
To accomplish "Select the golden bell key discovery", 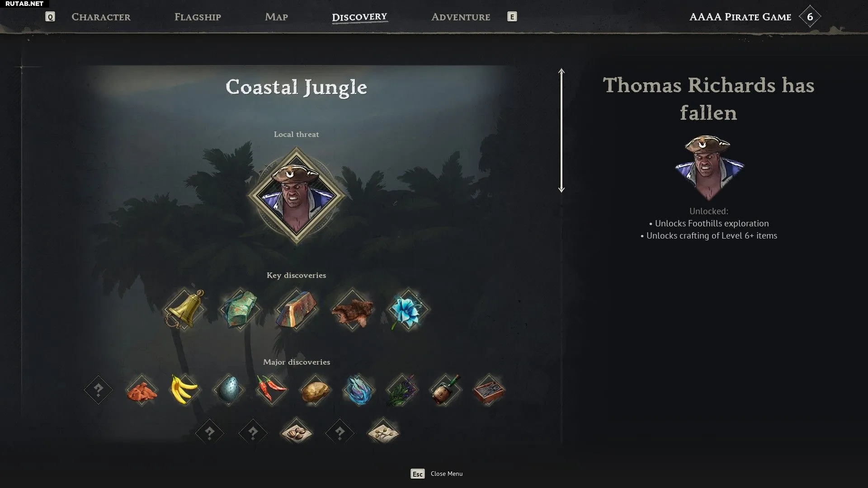I will [184, 310].
